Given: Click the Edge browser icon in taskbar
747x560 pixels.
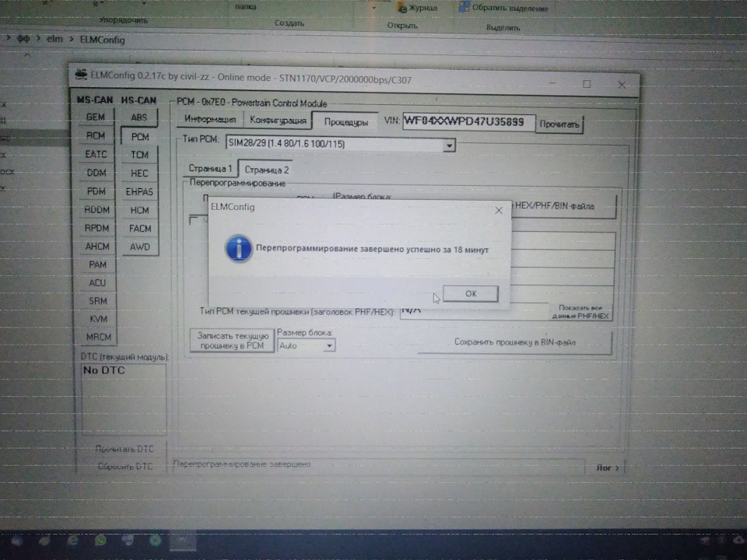Looking at the screenshot, I should [x=73, y=541].
